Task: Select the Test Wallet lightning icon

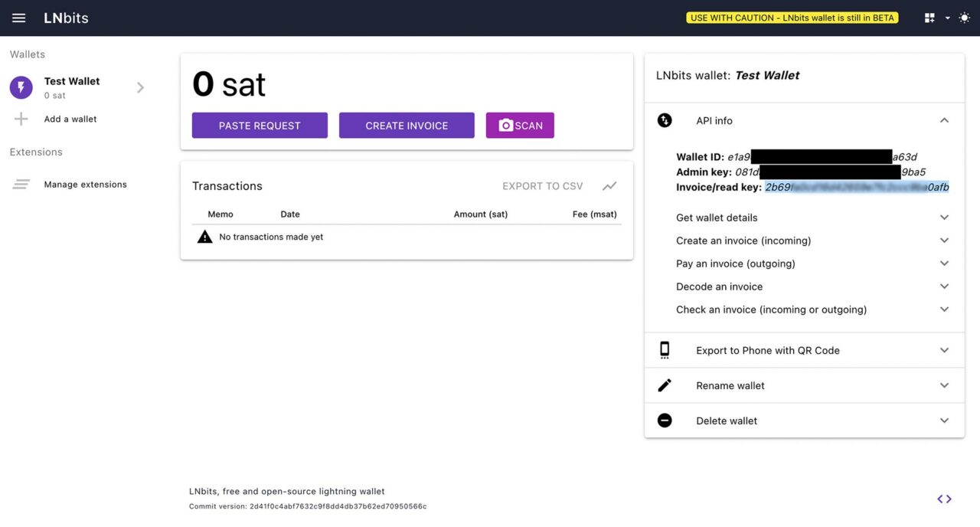Action: 21,87
